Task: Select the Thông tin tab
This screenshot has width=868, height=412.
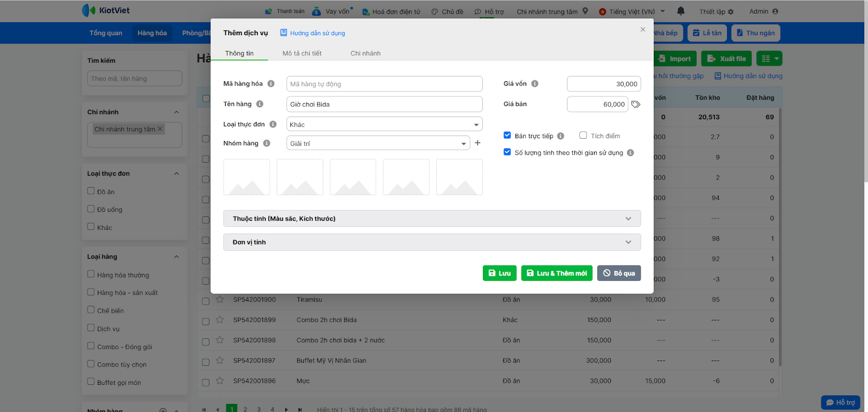Action: tap(239, 53)
